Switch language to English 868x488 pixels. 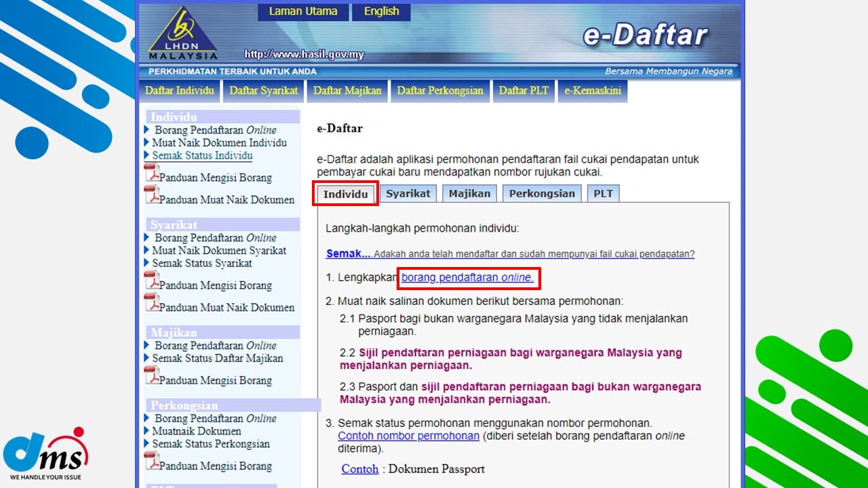tap(381, 12)
